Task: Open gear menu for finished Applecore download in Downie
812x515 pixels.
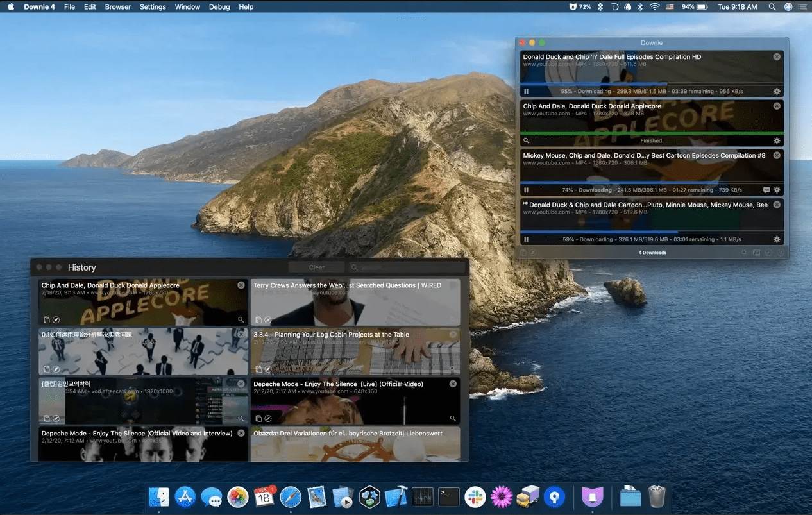Action: coord(777,140)
